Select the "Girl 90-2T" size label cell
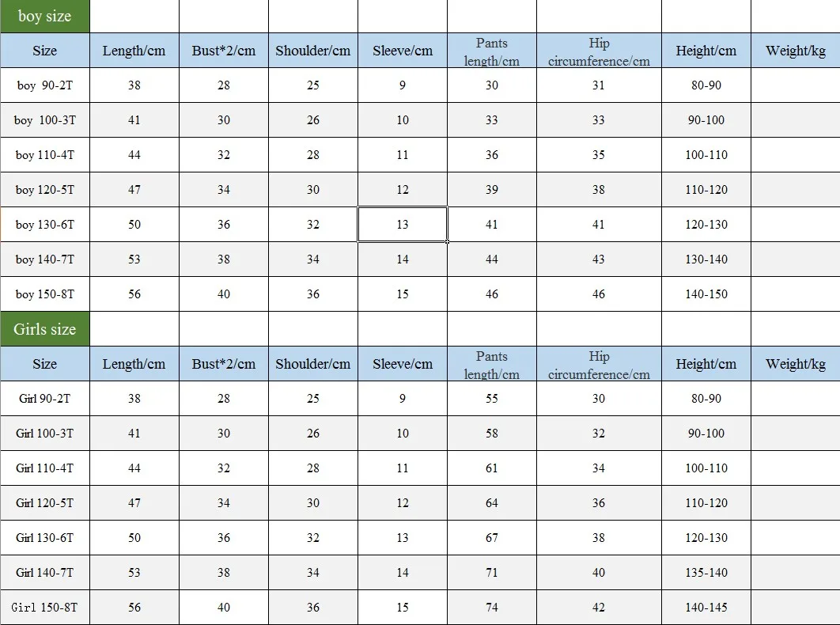This screenshot has width=840, height=625. pos(45,398)
